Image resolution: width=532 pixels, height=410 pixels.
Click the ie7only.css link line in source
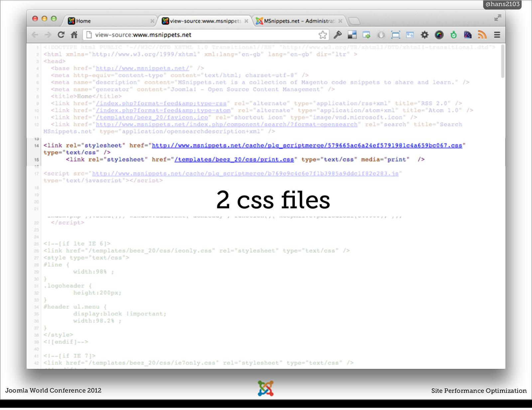click(198, 363)
